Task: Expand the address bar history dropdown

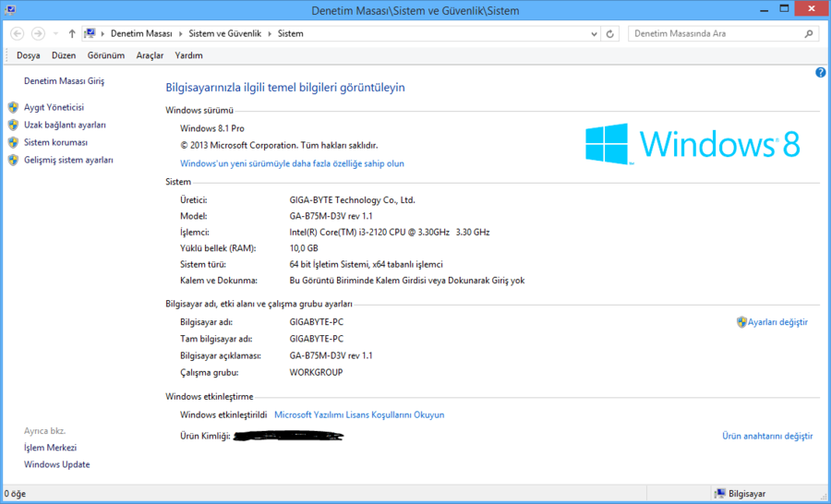Action: pyautogui.click(x=594, y=34)
